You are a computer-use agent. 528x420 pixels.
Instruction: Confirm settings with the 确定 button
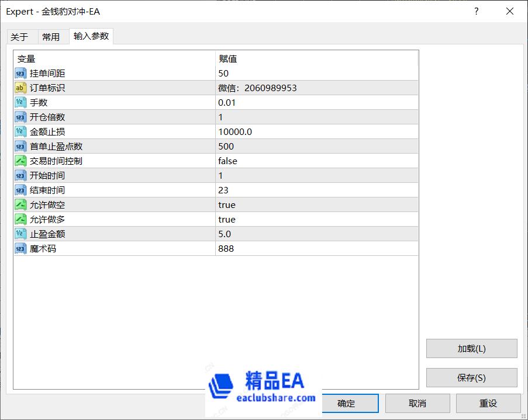coord(346,403)
